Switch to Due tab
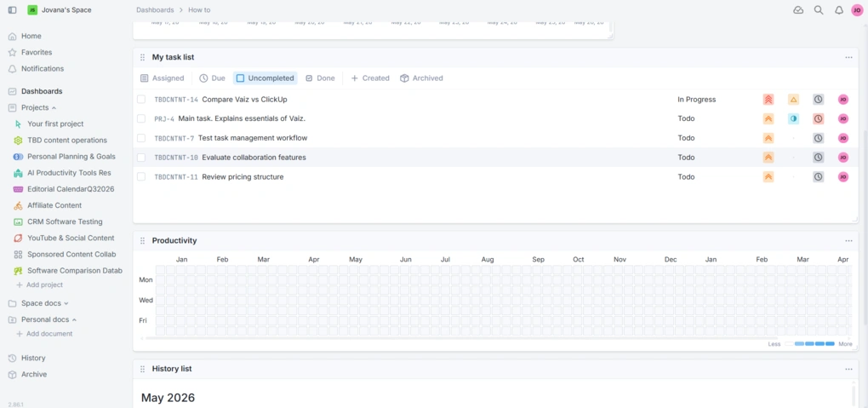 tap(213, 78)
